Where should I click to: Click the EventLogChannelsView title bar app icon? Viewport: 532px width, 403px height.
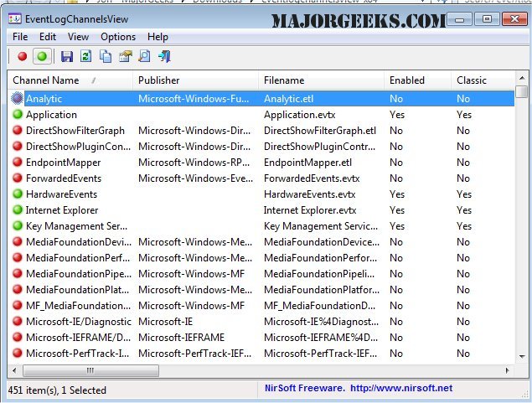(14, 18)
